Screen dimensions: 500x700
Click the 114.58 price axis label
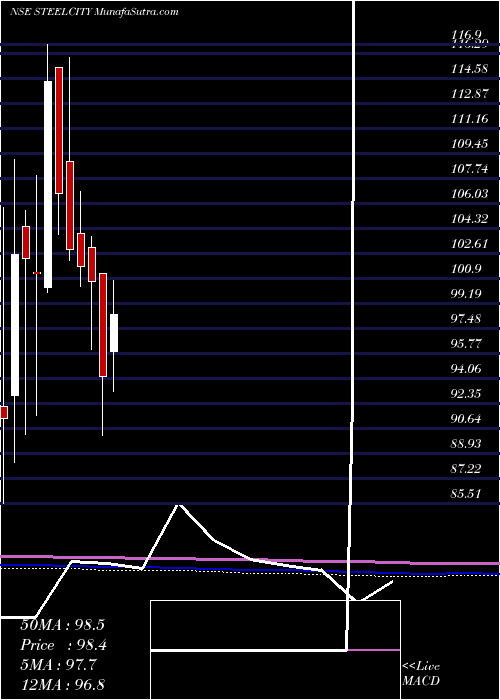coord(470,69)
